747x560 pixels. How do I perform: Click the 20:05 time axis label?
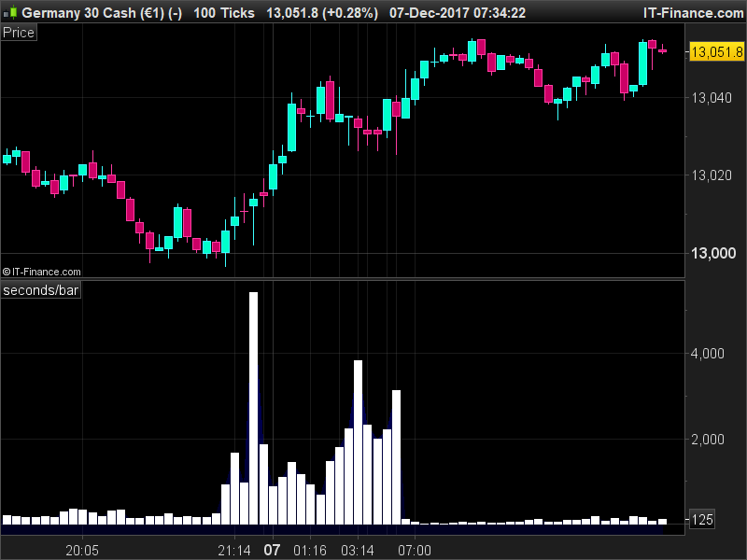82,551
